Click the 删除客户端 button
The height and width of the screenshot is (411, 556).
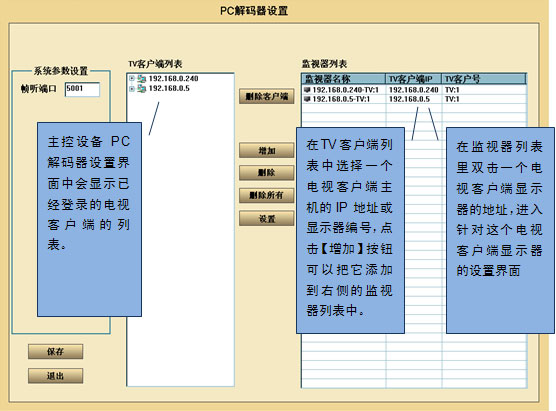pyautogui.click(x=267, y=96)
